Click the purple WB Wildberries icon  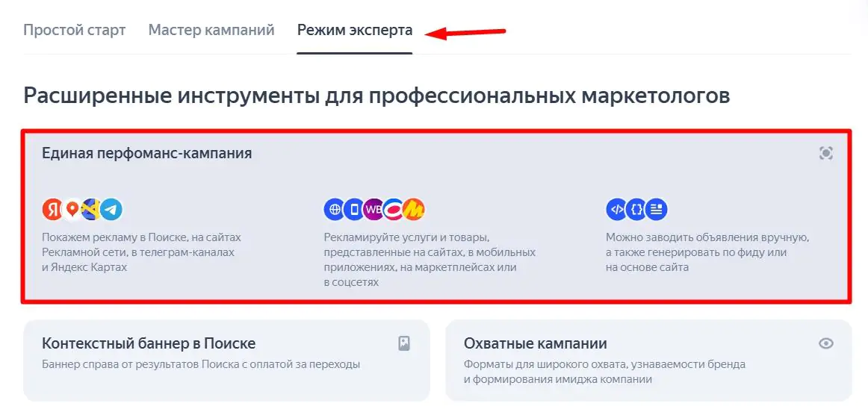373,209
